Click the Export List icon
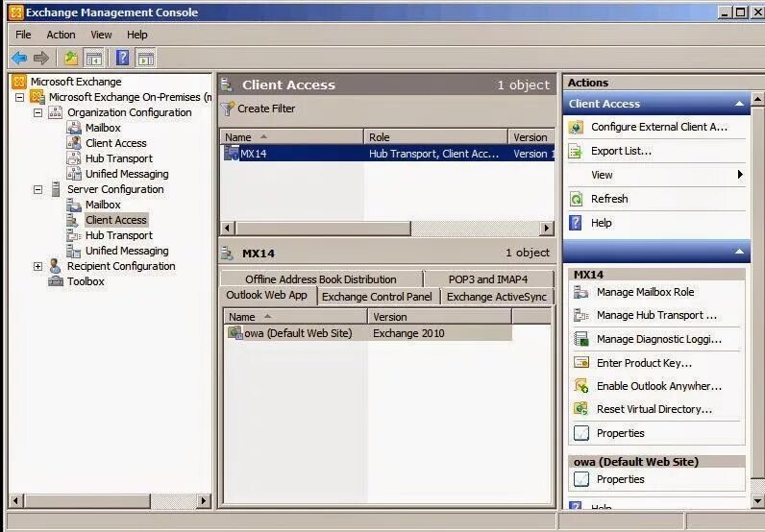Viewport: 765px width, 532px height. coord(576,151)
